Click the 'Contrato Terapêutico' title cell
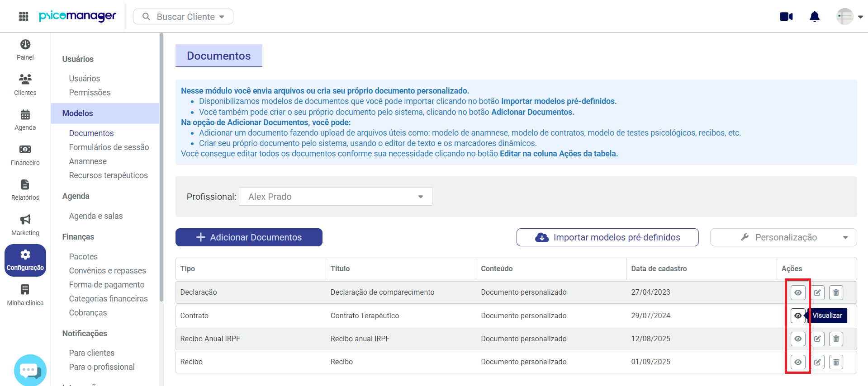Image resolution: width=868 pixels, height=386 pixels. (365, 315)
